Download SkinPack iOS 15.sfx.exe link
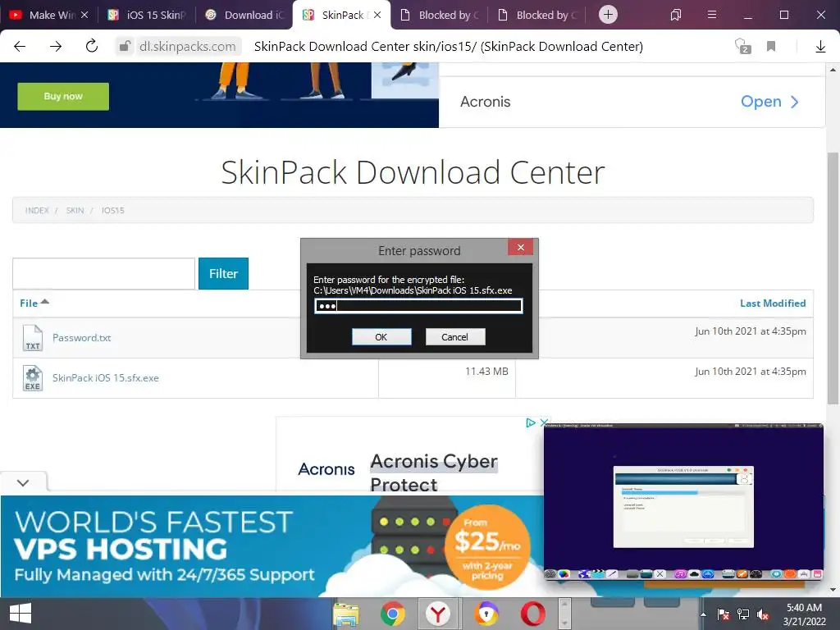840x630 pixels. 106,378
